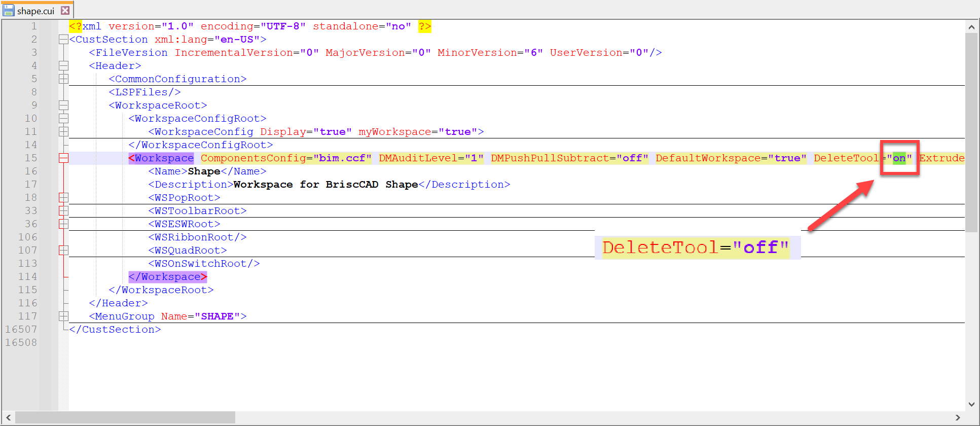
Task: Click the MenuGroup Name="SHAPE" text
Action: point(168,316)
